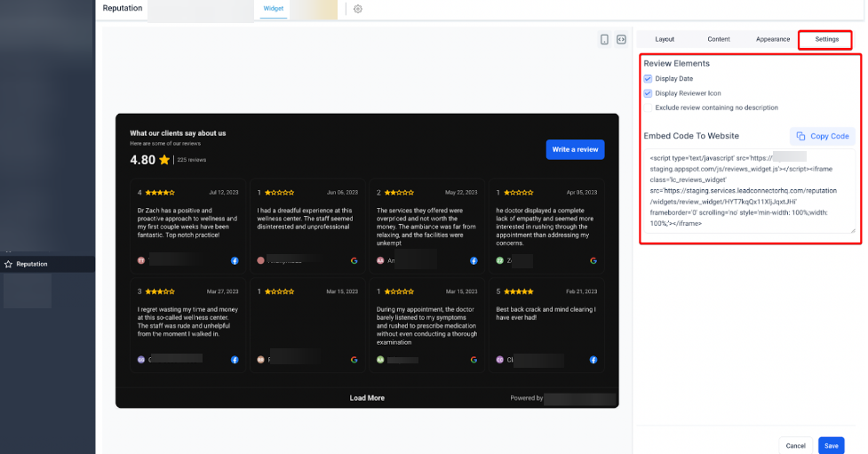Screen dimensions: 868x454
Task: Click inside the embed code text area
Action: [749, 190]
